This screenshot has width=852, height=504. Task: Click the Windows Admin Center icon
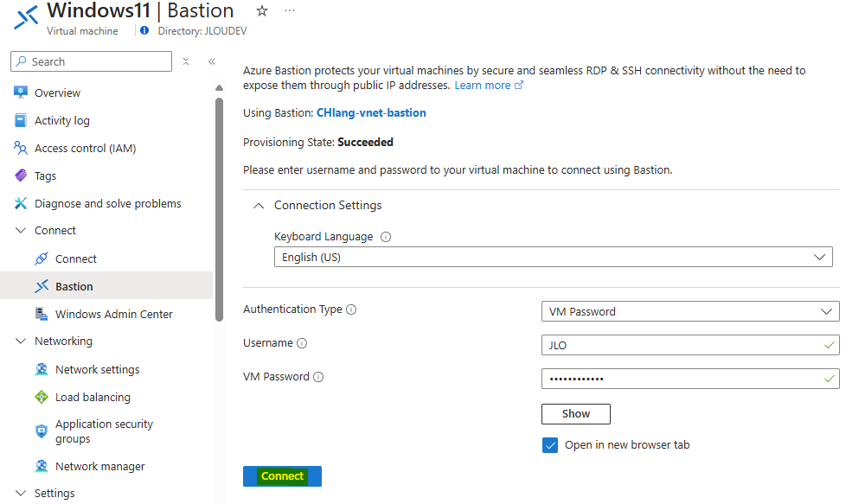(x=42, y=314)
